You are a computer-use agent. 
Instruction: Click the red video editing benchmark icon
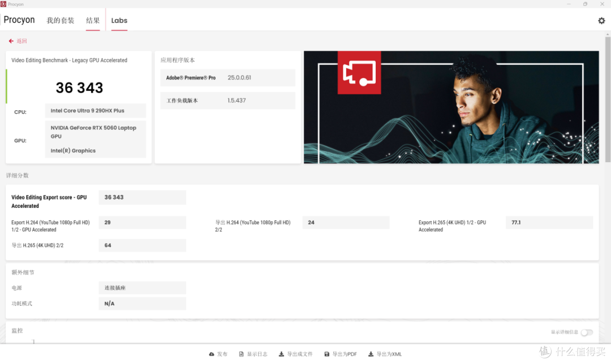(359, 72)
